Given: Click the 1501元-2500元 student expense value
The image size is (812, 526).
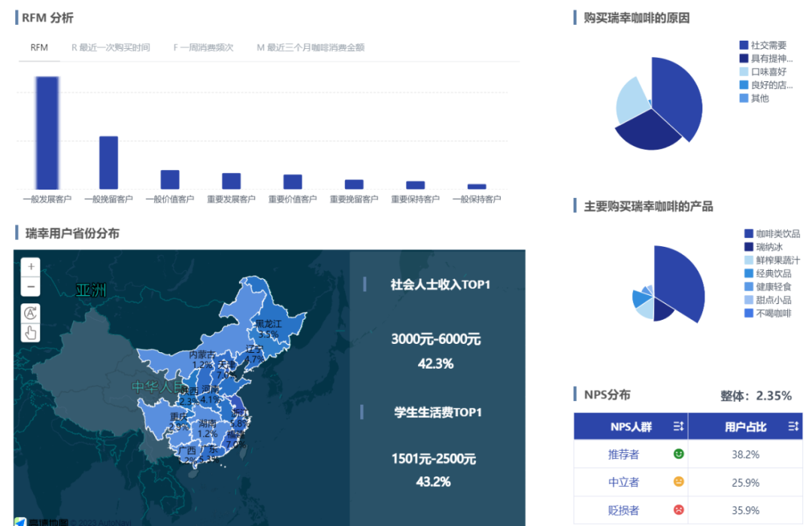Looking at the screenshot, I should pyautogui.click(x=434, y=458).
